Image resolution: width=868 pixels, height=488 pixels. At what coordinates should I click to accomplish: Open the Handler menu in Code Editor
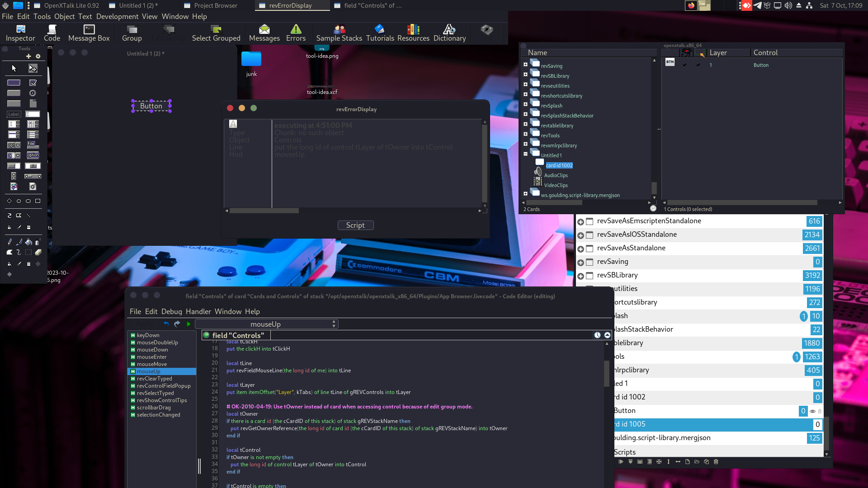pos(198,311)
